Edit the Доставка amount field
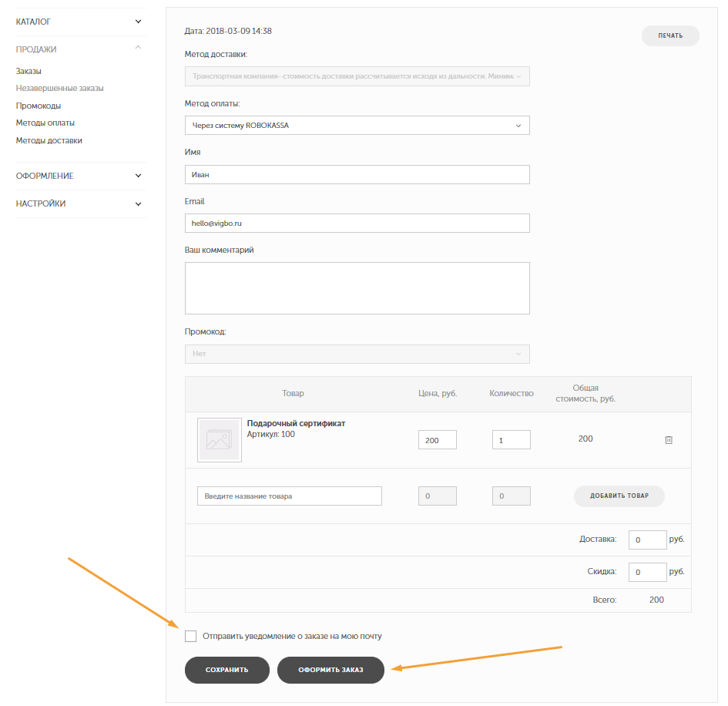Image resolution: width=728 pixels, height=706 pixels. 648,540
